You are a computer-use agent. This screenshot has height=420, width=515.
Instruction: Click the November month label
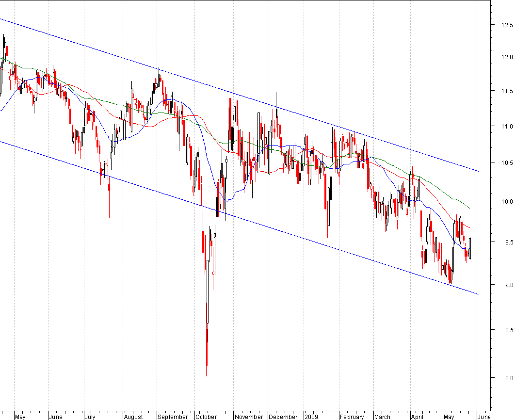(249, 417)
